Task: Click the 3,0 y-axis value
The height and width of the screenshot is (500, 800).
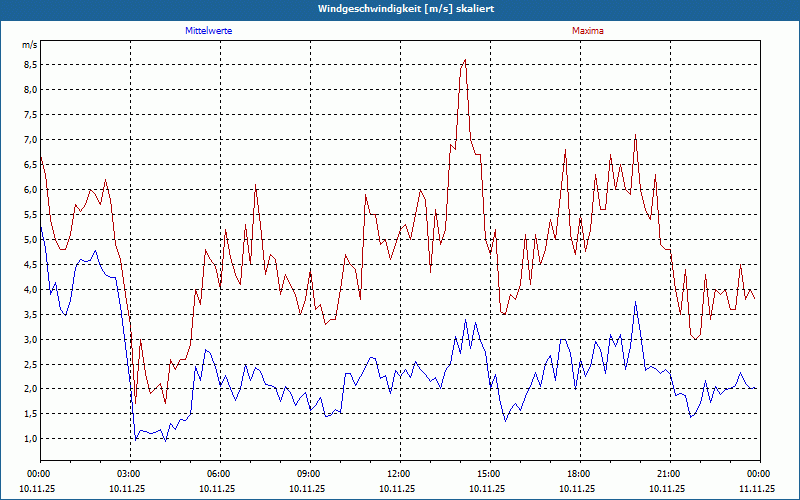Action: click(x=31, y=340)
